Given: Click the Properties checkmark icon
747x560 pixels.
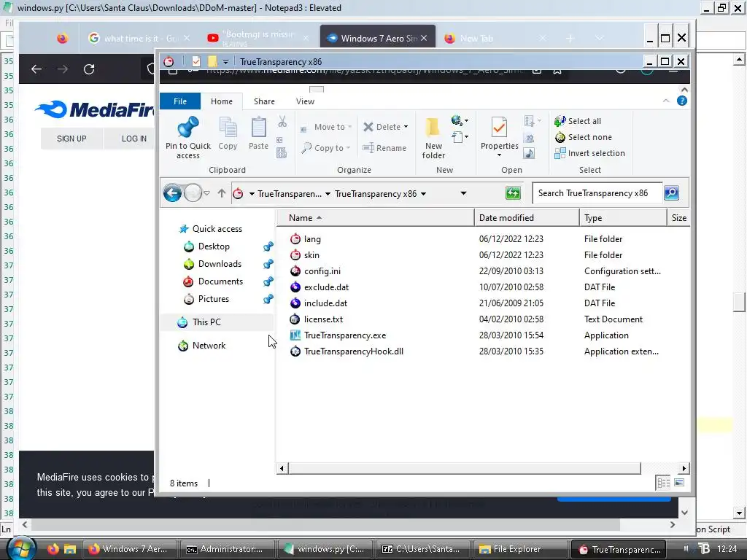Looking at the screenshot, I should pyautogui.click(x=499, y=127).
